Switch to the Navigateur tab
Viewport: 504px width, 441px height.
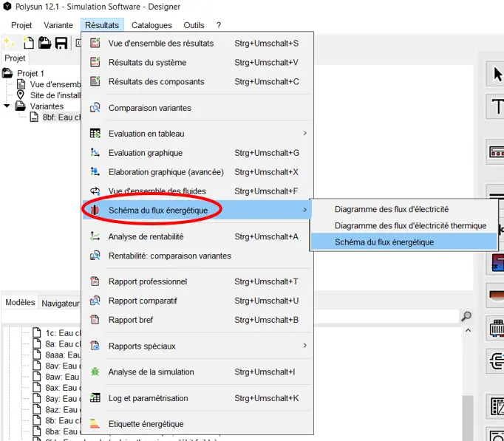60,303
